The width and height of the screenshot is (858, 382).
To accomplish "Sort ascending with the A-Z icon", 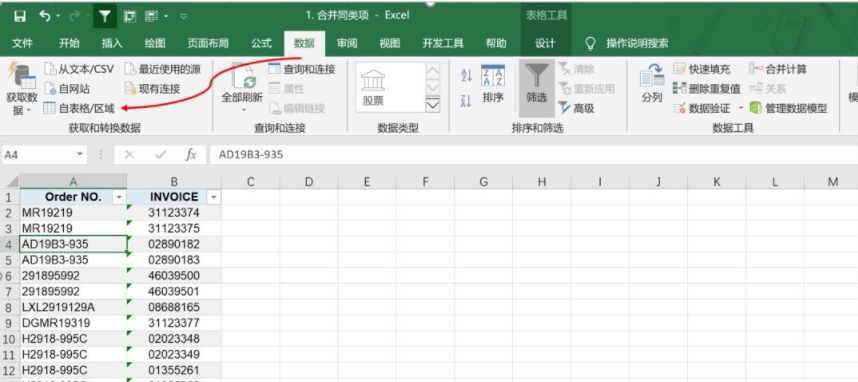I will [x=467, y=75].
